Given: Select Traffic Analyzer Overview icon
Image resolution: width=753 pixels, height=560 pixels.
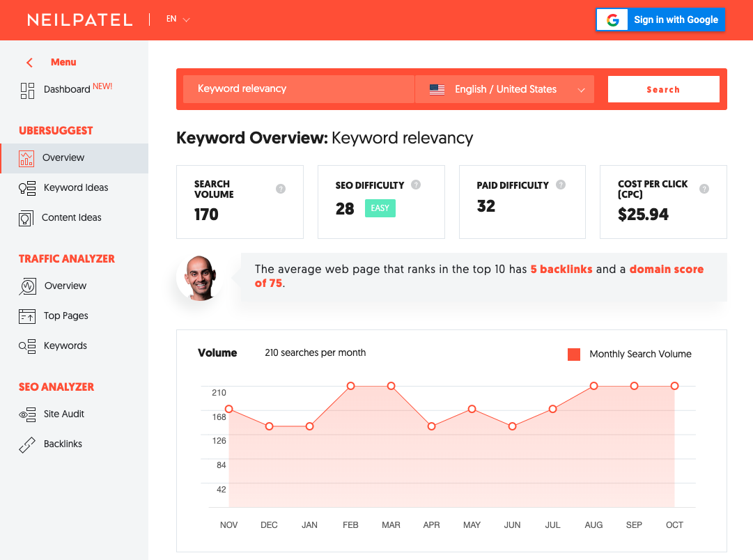Looking at the screenshot, I should (28, 286).
